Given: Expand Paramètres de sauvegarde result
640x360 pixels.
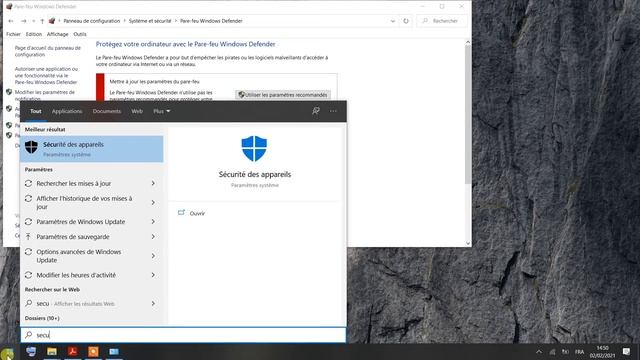Looking at the screenshot, I should (x=153, y=237).
